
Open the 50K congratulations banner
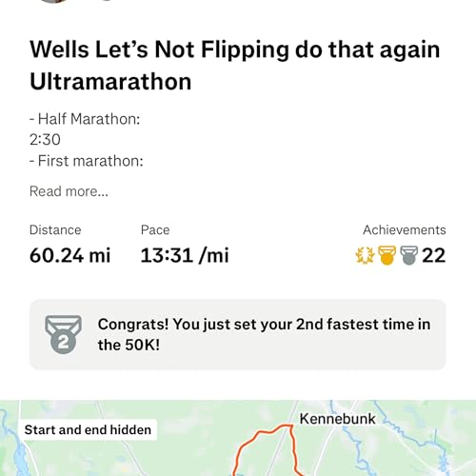click(x=238, y=334)
